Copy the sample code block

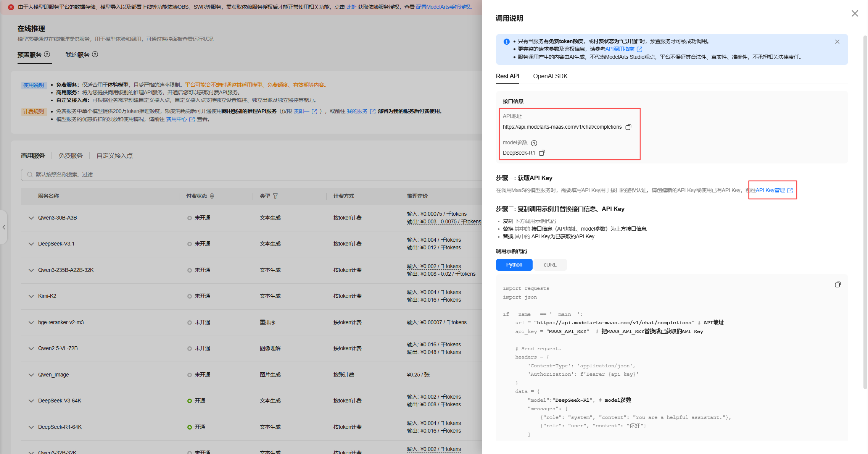837,284
